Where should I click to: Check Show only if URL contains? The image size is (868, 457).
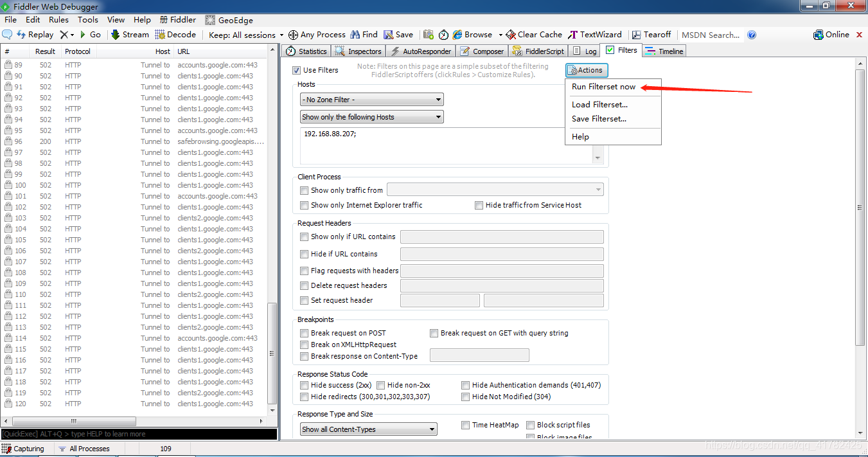305,237
